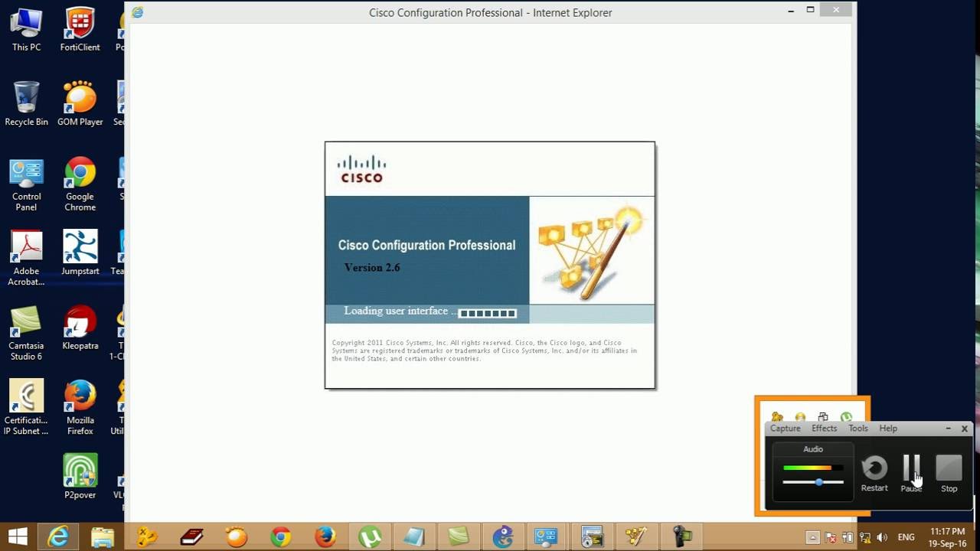Open Certification IP Subnet desktop file
The width and height of the screenshot is (980, 551).
[x=26, y=407]
